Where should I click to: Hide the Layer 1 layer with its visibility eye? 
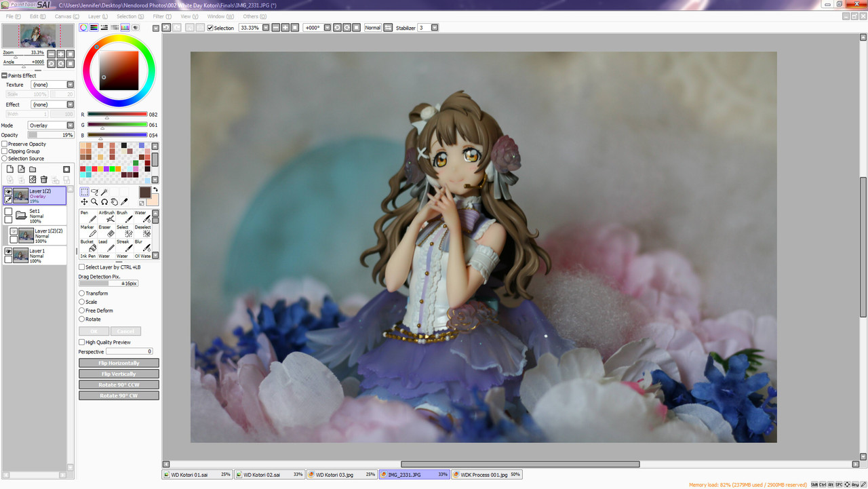point(9,252)
